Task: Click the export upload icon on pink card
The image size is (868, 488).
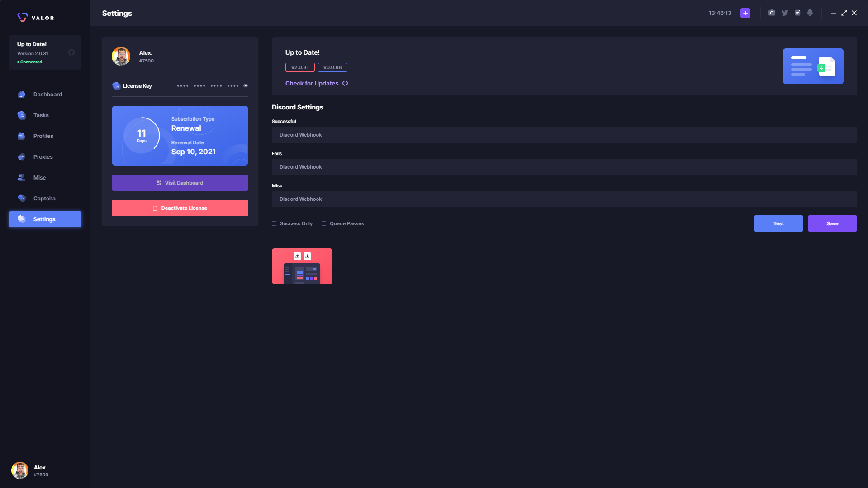Action: (297, 256)
